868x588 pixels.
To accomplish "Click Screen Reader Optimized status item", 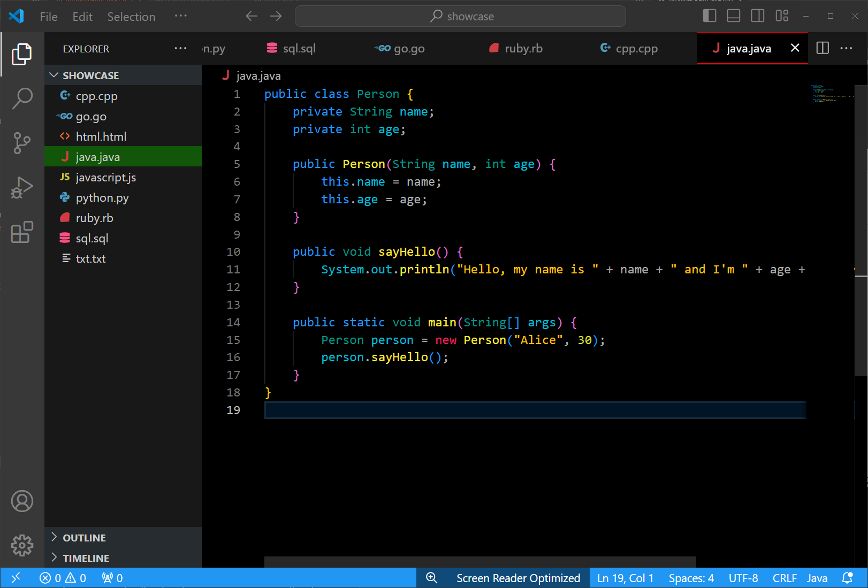I will pyautogui.click(x=518, y=578).
